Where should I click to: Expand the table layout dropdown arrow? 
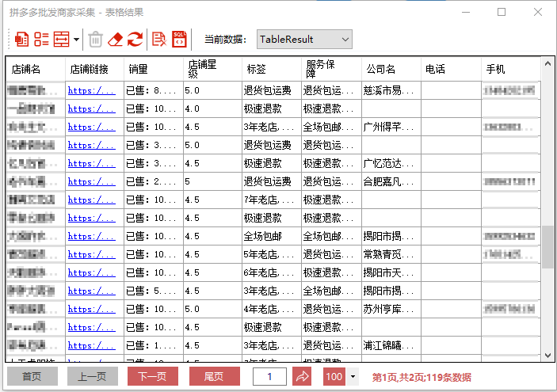76,39
